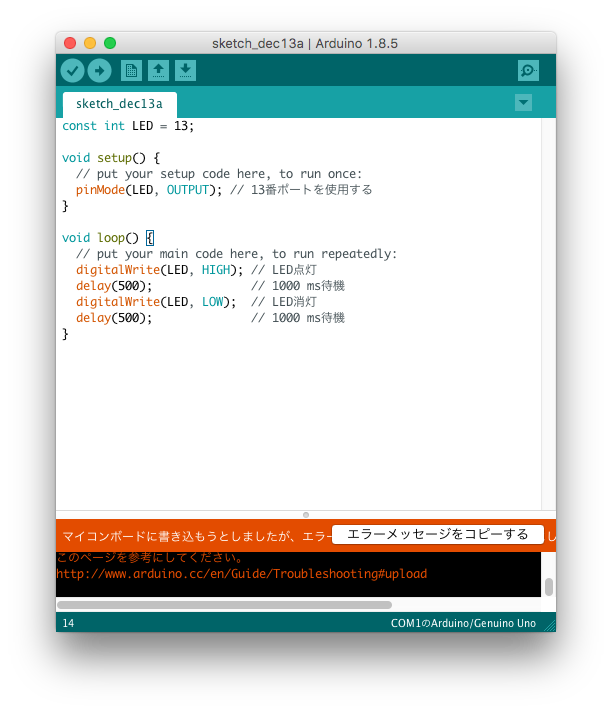Click the console horizontal scrollbar thumb
The height and width of the screenshot is (712, 612).
(x=224, y=605)
